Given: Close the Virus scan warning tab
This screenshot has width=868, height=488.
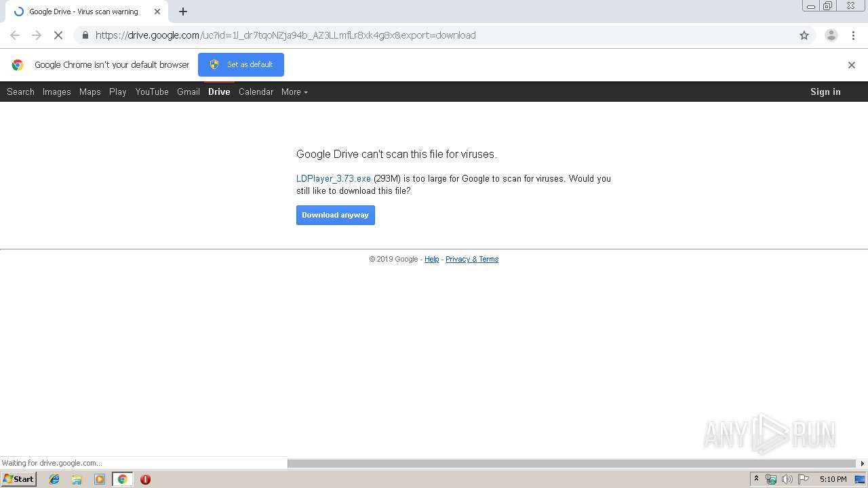Looking at the screenshot, I should pos(157,12).
